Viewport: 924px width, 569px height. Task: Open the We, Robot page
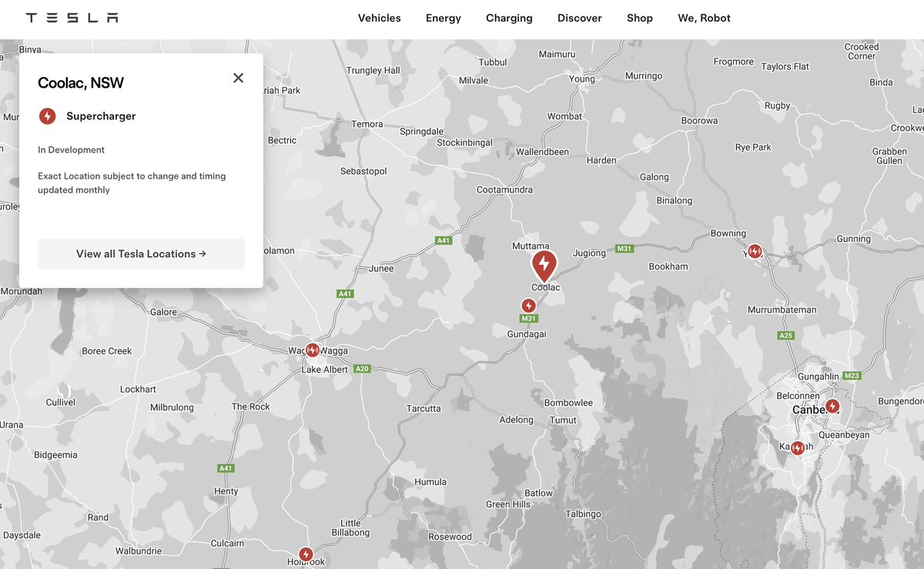coord(704,18)
